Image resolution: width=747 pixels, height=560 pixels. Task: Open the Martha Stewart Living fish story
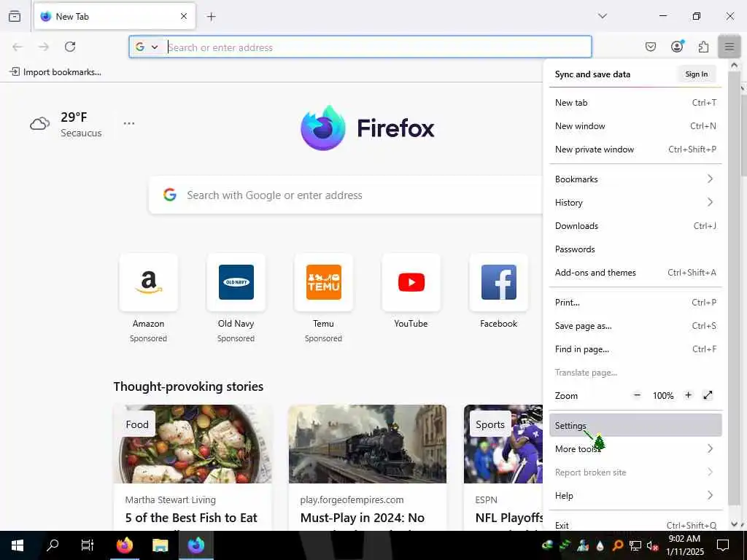click(193, 467)
